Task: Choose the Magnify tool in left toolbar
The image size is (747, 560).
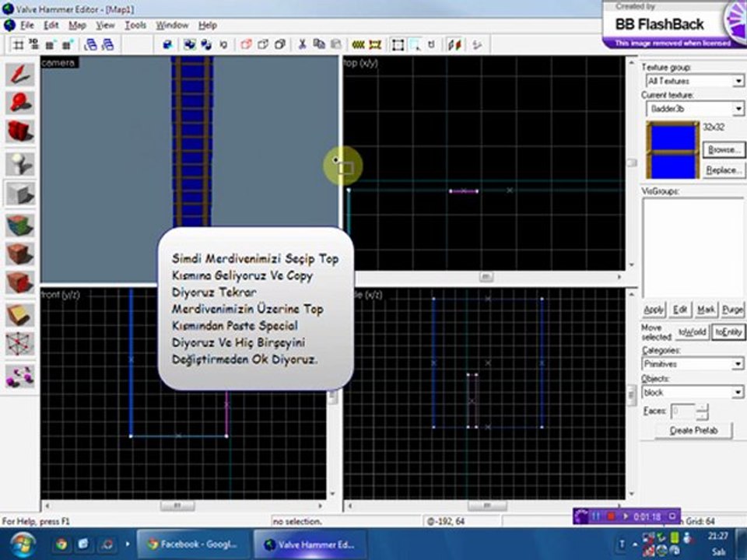Action: point(19,103)
